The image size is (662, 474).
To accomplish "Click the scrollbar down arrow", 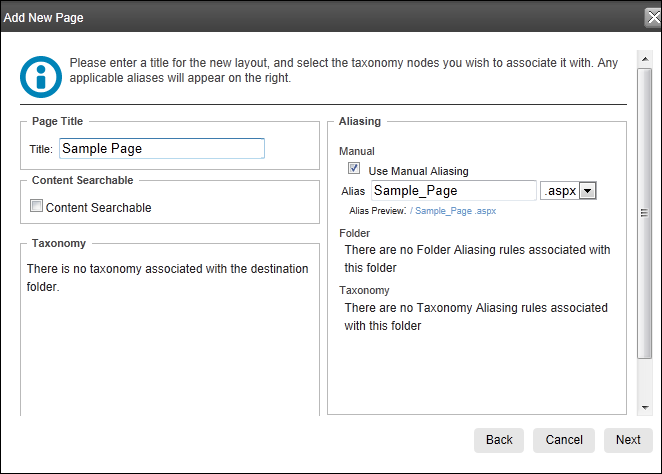I will 645,407.
